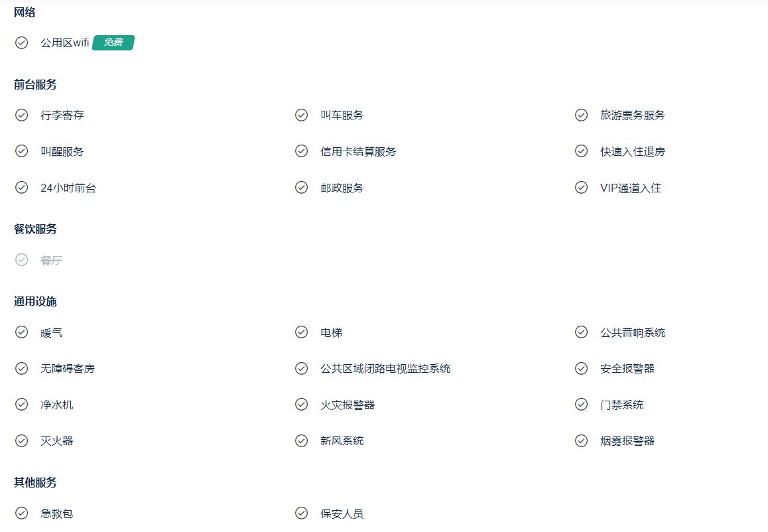Click the greyed-out check icon beside 餐厅
This screenshot has height=532, width=768.
(x=21, y=259)
